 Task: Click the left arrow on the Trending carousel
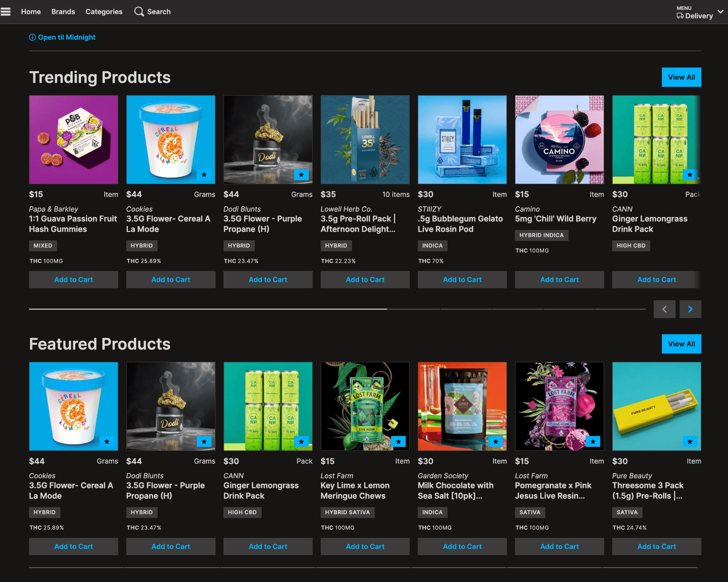click(x=664, y=309)
